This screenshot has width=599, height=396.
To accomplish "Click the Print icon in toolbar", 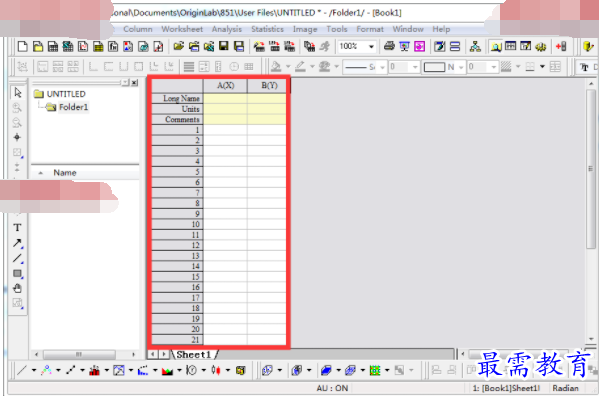I will (389, 47).
